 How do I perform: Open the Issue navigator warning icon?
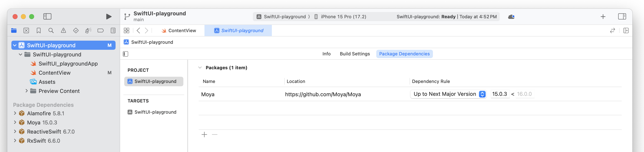[x=63, y=31]
